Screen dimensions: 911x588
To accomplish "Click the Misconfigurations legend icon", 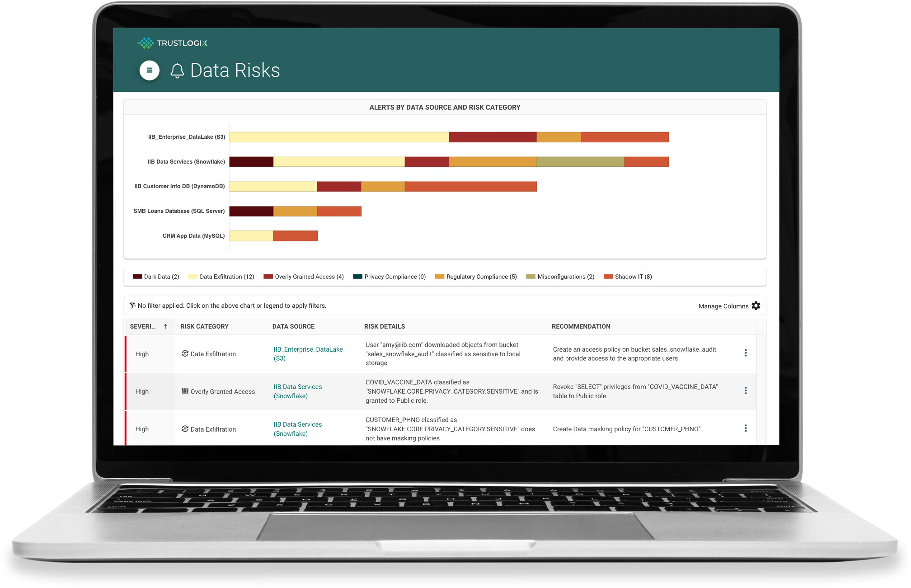I will [x=531, y=277].
